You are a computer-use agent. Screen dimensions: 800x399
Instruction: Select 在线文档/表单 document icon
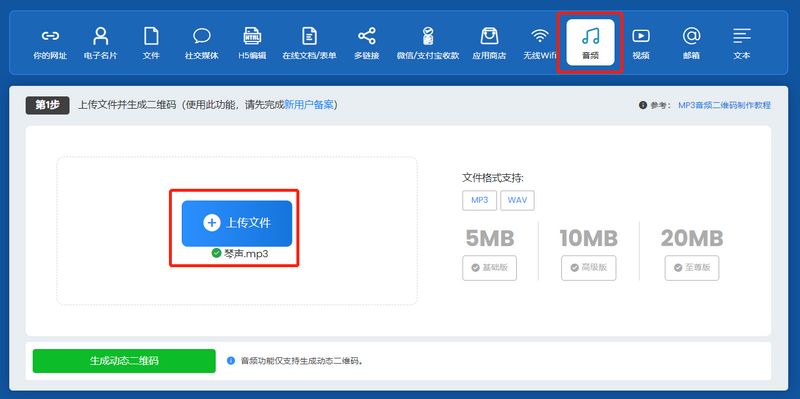point(309,36)
